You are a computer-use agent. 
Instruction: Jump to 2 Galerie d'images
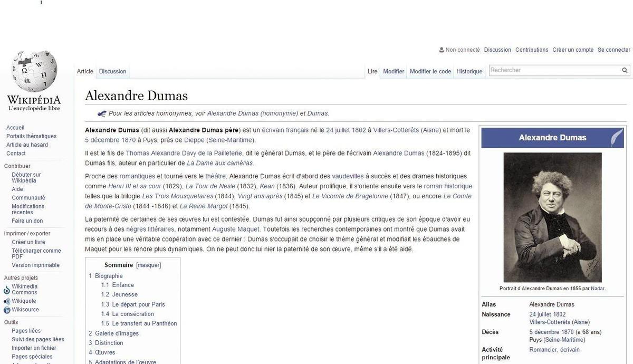(x=113, y=333)
